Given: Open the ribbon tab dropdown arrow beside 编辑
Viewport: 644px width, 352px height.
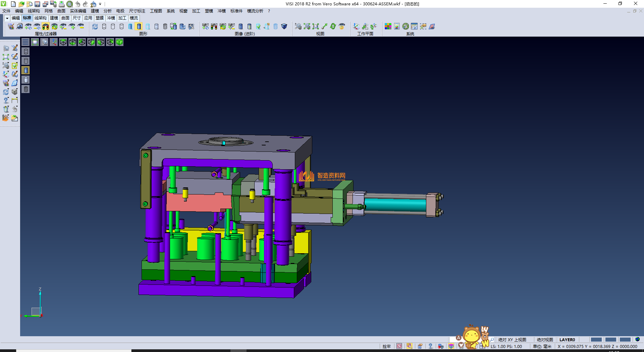Looking at the screenshot, I should coord(7,18).
